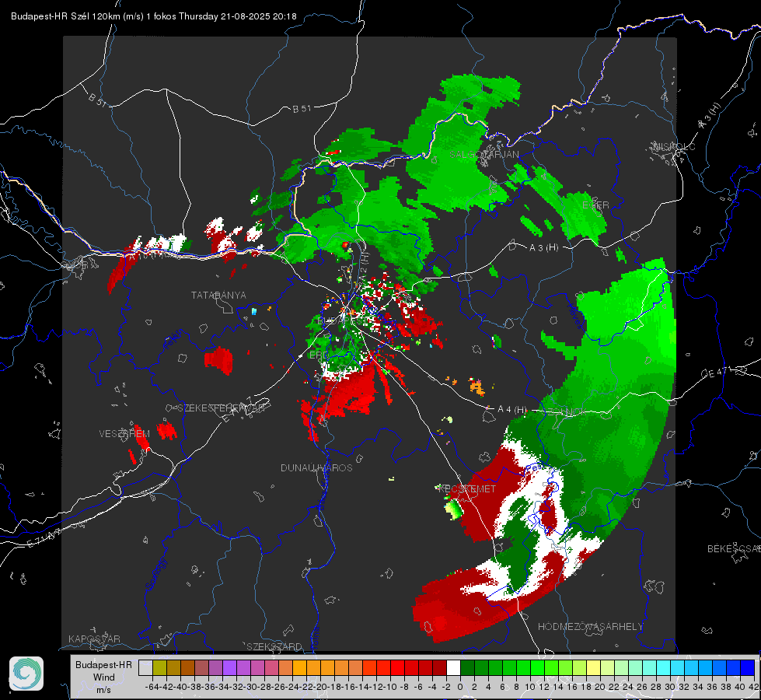Image resolution: width=761 pixels, height=700 pixels.
Task: Click the 'A 4 (H)' road label
Action: pyautogui.click(x=512, y=410)
